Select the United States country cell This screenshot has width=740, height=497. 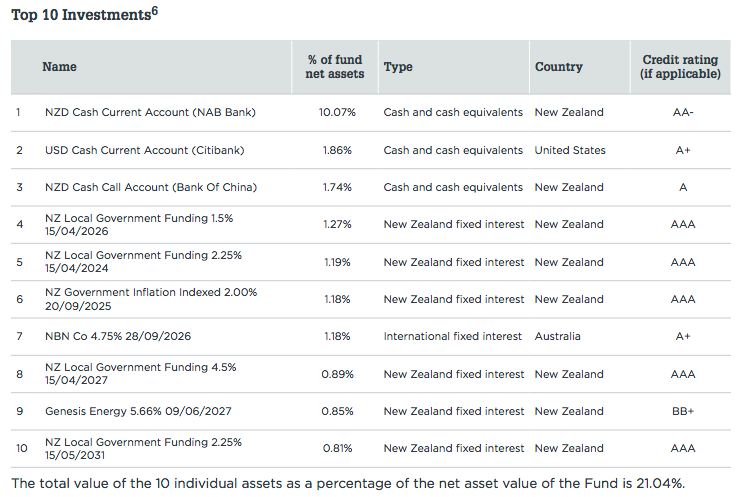point(570,150)
